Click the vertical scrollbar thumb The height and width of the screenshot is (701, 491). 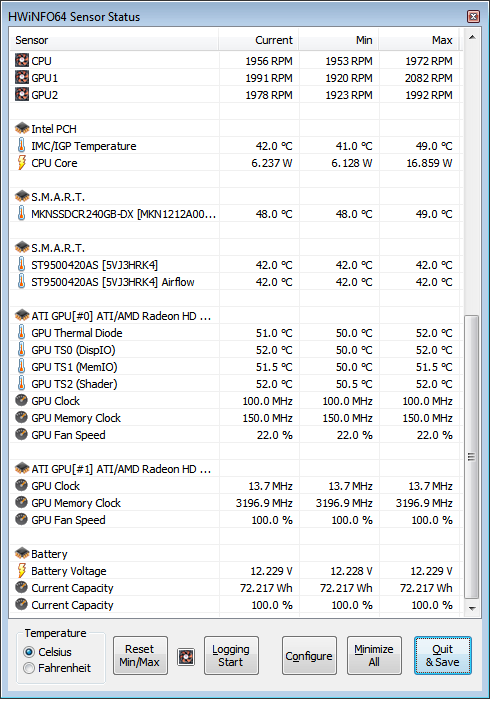click(472, 456)
